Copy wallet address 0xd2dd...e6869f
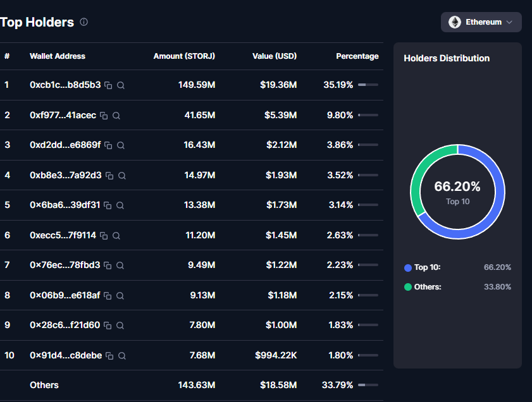This screenshot has width=532, height=402. click(108, 145)
